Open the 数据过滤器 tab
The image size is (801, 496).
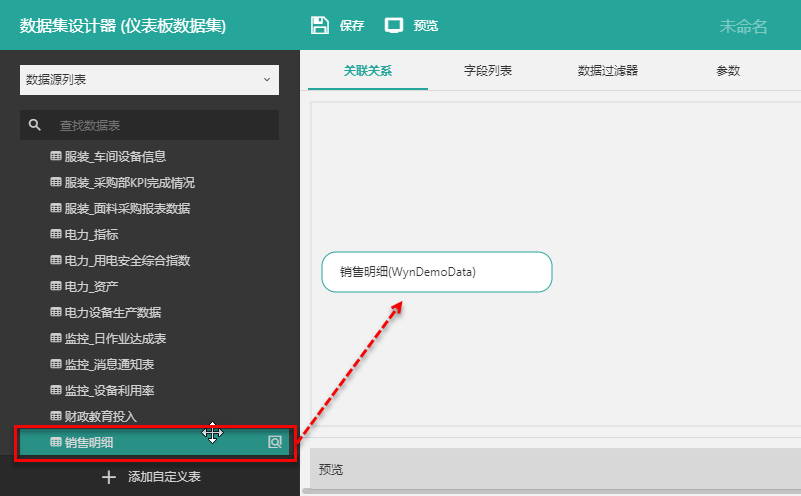tap(608, 71)
